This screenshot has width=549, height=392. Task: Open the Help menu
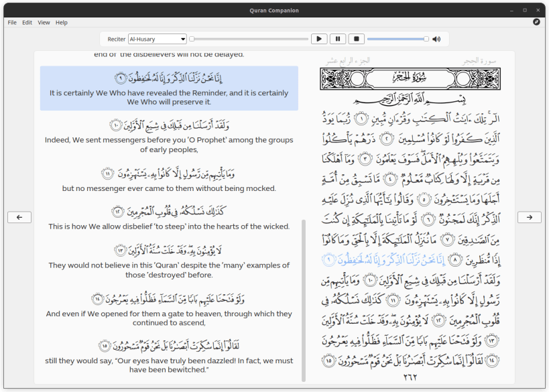coord(61,22)
